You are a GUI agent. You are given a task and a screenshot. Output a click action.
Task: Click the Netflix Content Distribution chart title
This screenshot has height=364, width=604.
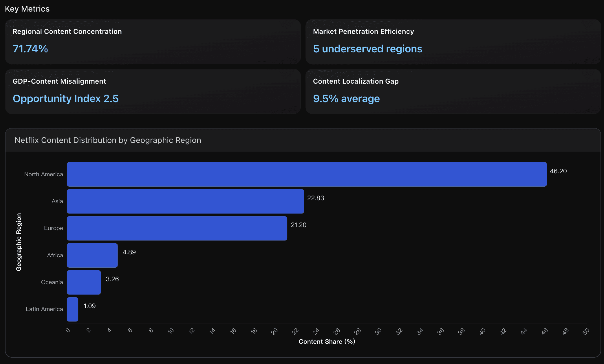point(107,140)
